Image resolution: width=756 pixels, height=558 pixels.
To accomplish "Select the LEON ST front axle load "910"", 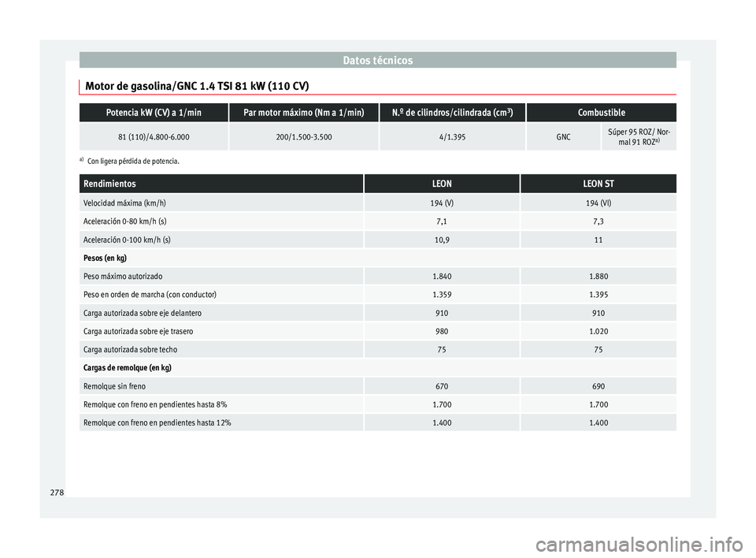I will (x=598, y=313).
